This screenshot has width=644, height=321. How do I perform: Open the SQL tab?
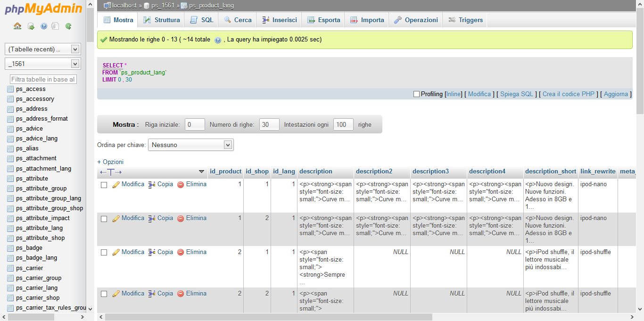click(202, 20)
